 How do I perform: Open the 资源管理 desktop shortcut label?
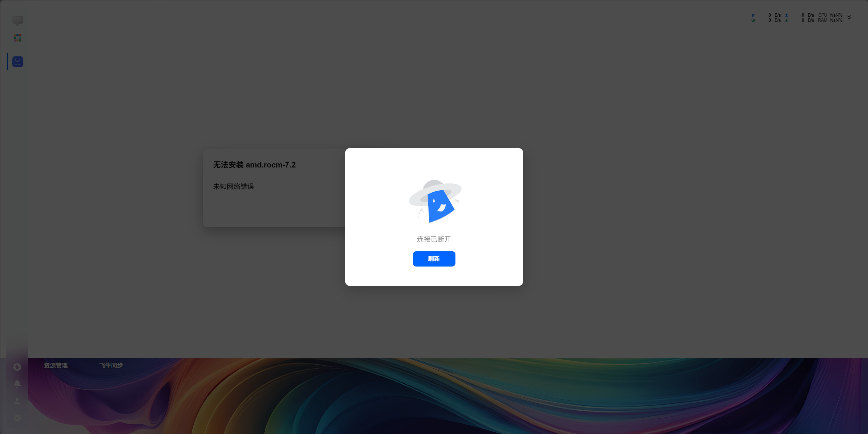click(x=56, y=366)
